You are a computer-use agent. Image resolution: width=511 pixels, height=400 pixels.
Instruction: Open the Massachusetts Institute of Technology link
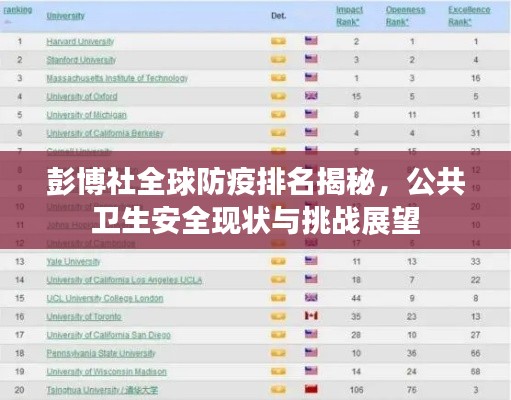tap(117, 78)
